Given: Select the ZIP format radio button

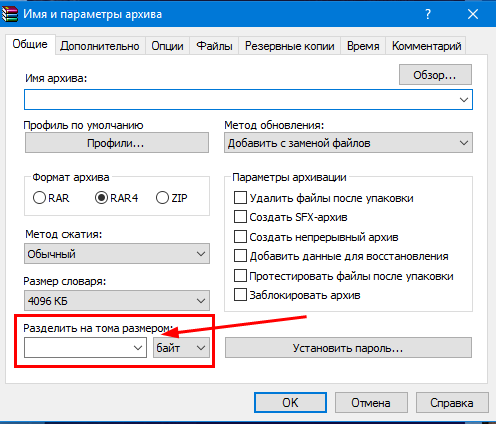Looking at the screenshot, I should (x=162, y=198).
